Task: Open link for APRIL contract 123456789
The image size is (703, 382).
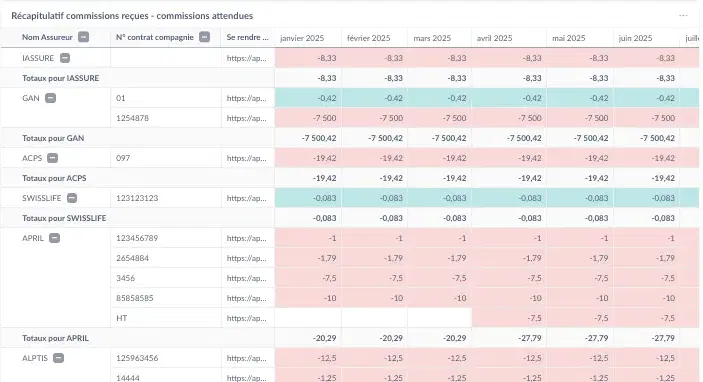Action: coord(246,238)
